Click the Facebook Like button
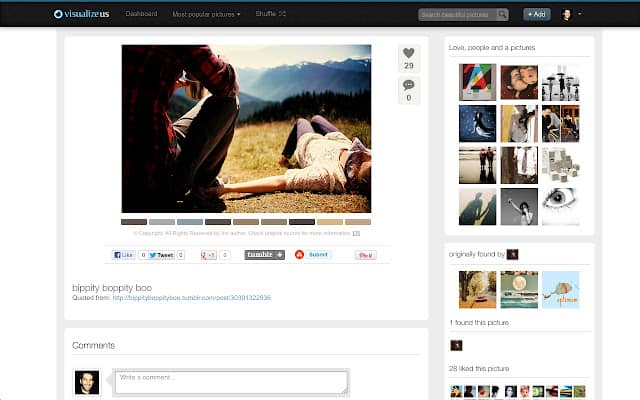Viewport: 640px width, 400px height. coord(124,255)
